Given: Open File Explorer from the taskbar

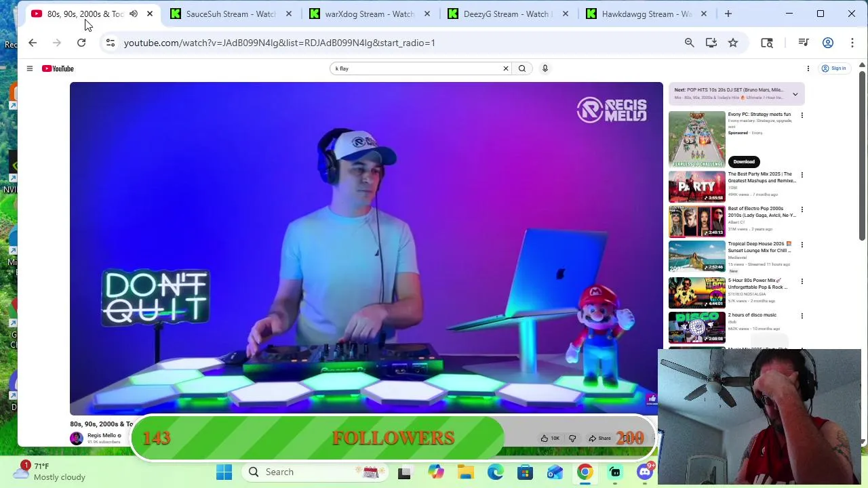Looking at the screenshot, I should pyautogui.click(x=465, y=472).
